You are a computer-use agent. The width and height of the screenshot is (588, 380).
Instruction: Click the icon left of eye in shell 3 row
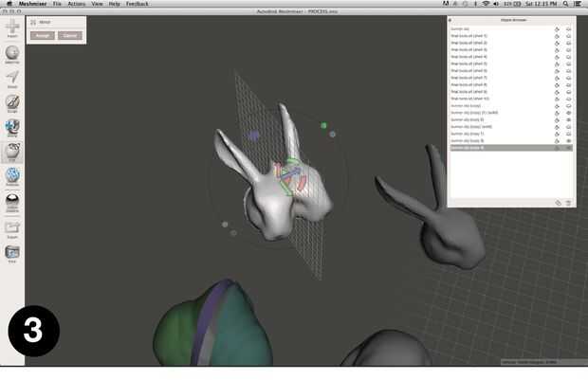pos(557,50)
